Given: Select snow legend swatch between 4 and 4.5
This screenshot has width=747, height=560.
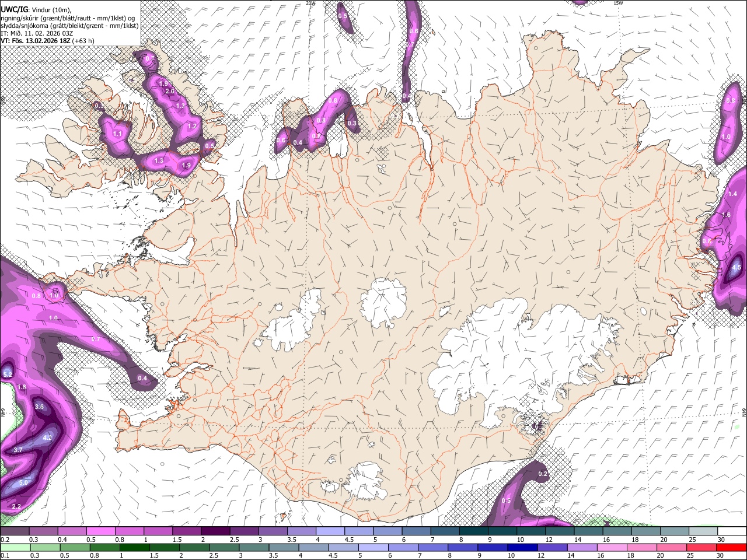Looking at the screenshot, I should [x=330, y=531].
